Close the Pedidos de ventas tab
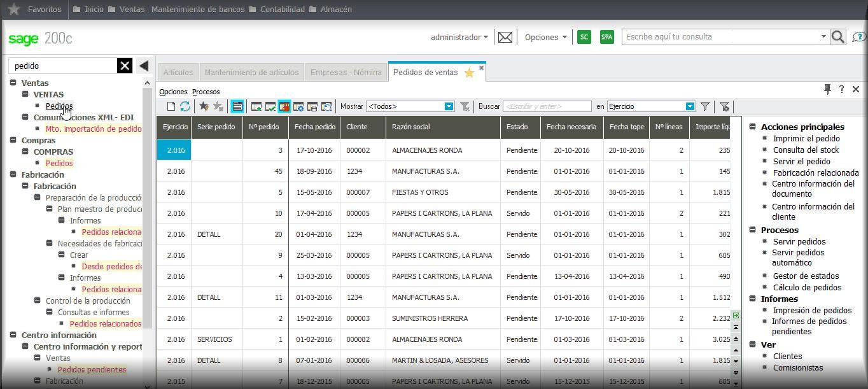 pos(481,67)
